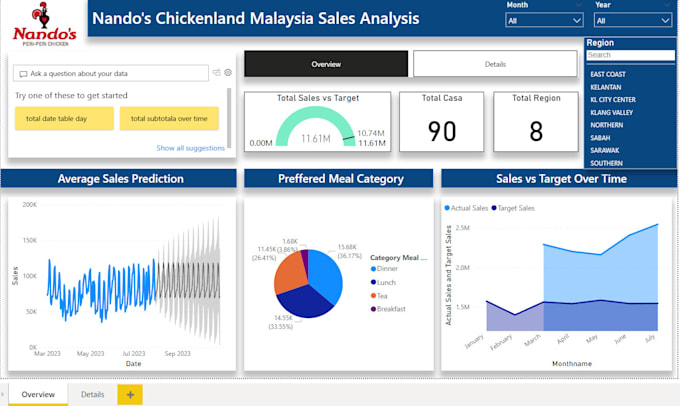Open Q&A settings gear icon
Image resolution: width=680 pixels, height=406 pixels.
(228, 73)
